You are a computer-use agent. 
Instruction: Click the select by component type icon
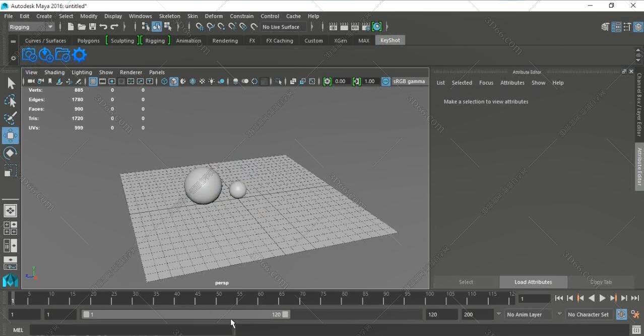click(168, 27)
